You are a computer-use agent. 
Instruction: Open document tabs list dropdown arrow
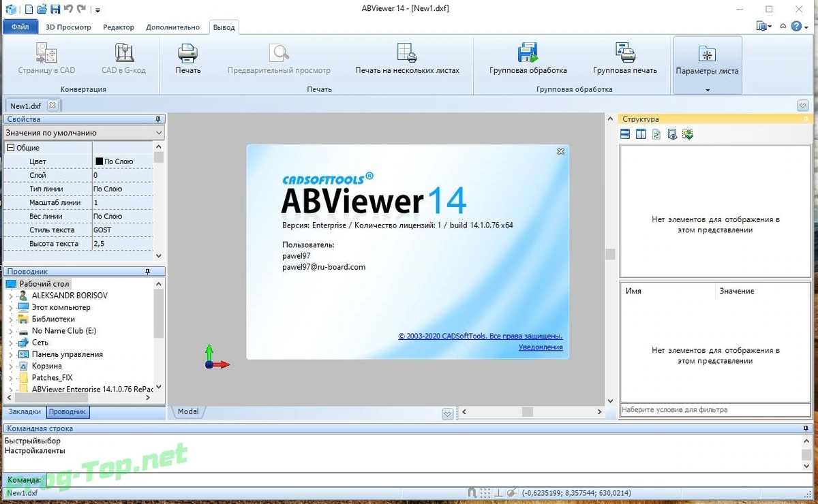pyautogui.click(x=802, y=106)
